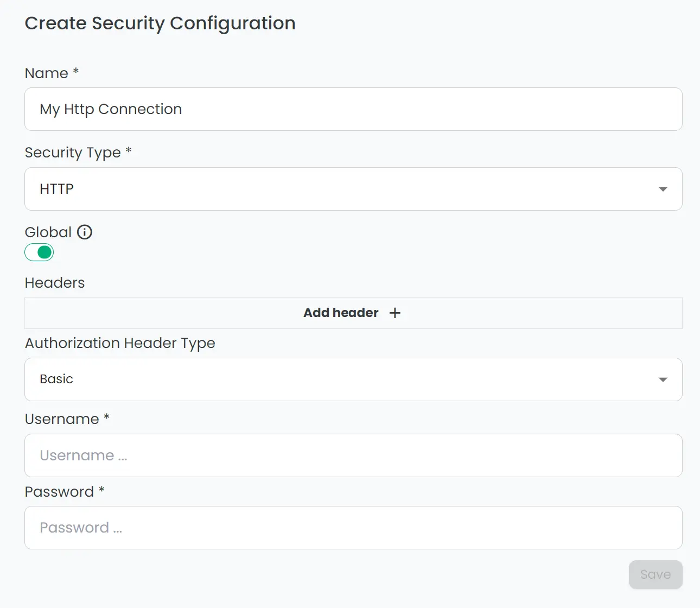Click into the Password input field

(353, 528)
